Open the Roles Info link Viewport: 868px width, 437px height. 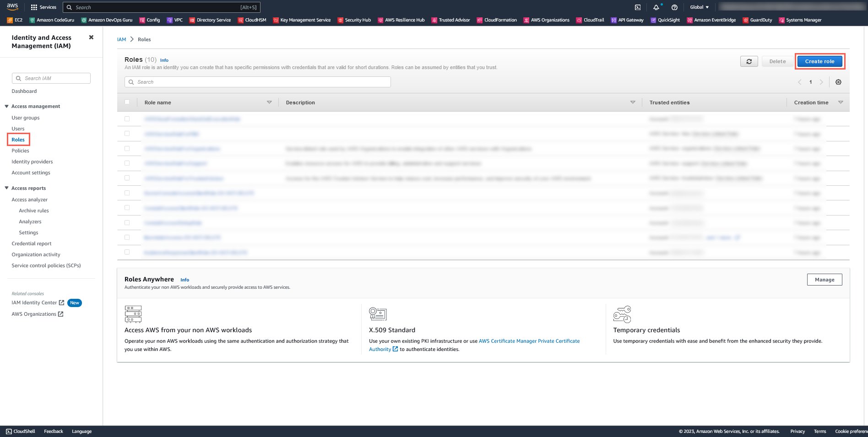pos(164,60)
